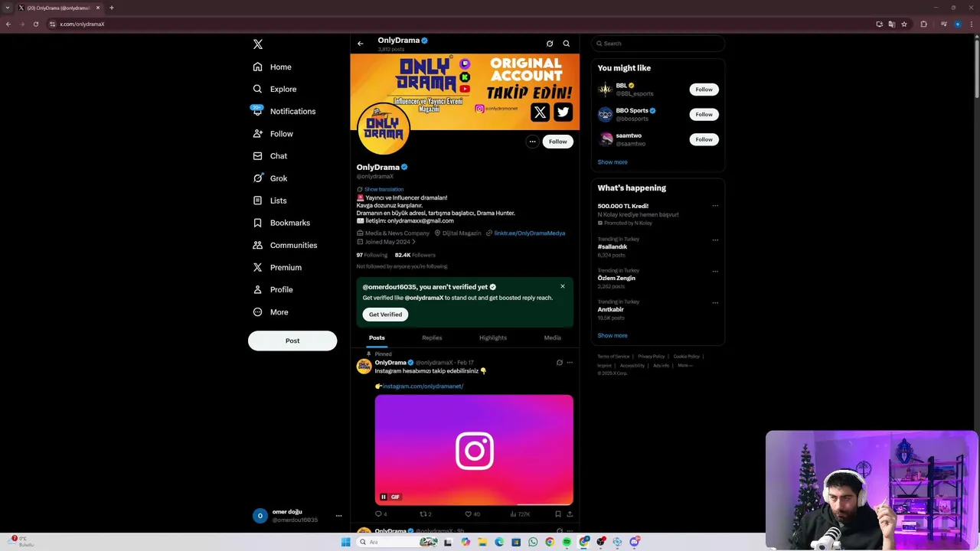Screen dimensions: 980x551
Task: Open WhatsApp from the taskbar
Action: (x=533, y=542)
